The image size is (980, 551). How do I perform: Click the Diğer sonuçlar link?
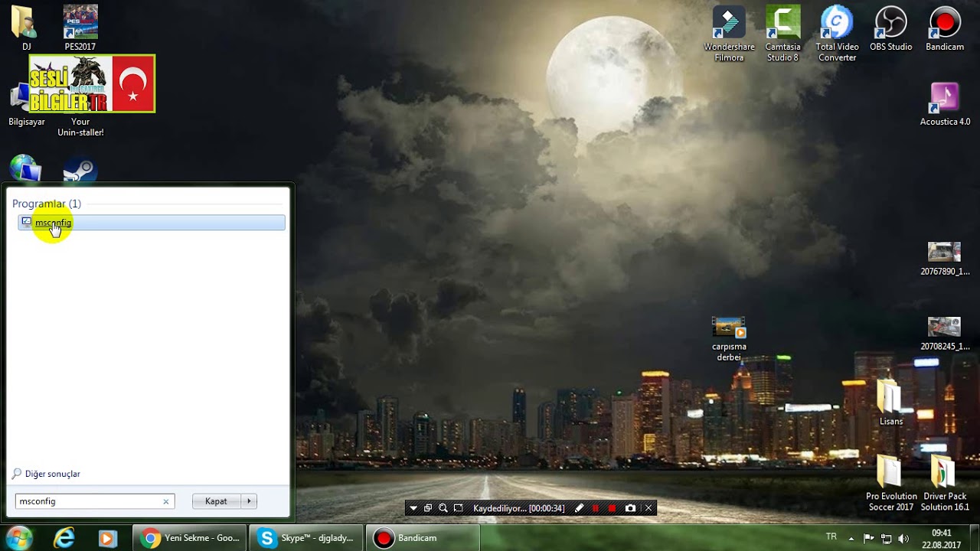click(52, 474)
